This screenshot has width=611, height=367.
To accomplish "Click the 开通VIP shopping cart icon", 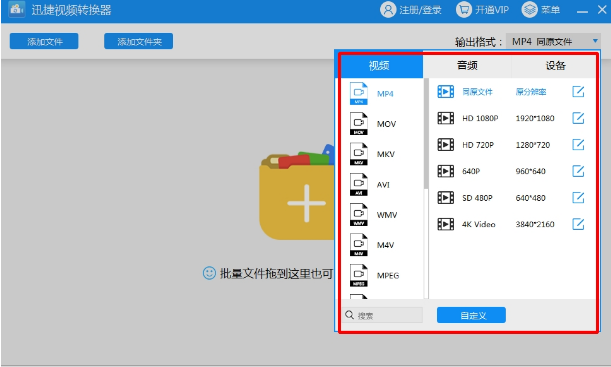I will click(x=464, y=10).
